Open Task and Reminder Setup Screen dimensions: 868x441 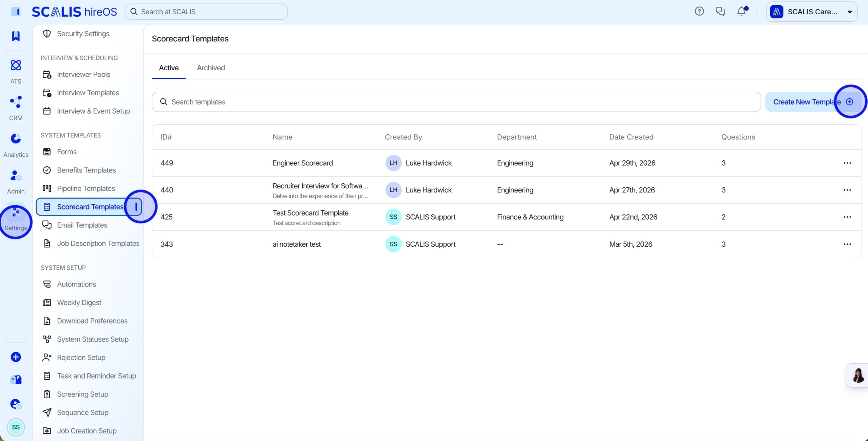click(x=96, y=376)
